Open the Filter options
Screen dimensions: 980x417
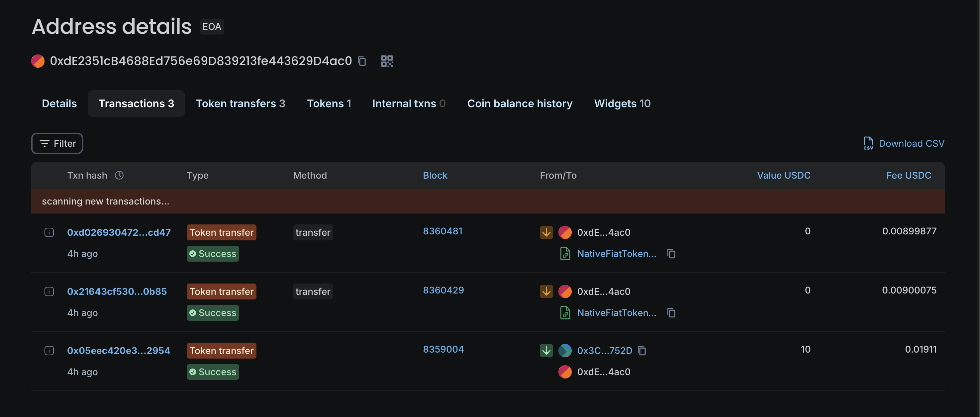(57, 143)
